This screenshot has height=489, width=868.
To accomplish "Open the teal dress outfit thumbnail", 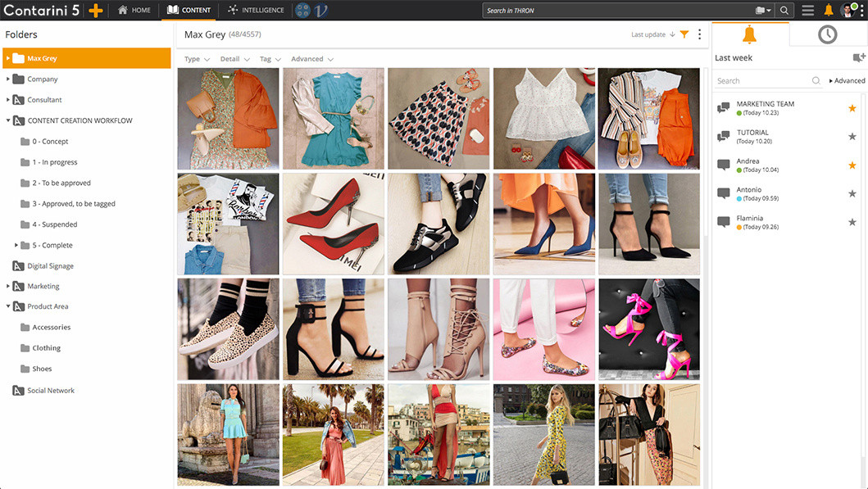I will 334,119.
